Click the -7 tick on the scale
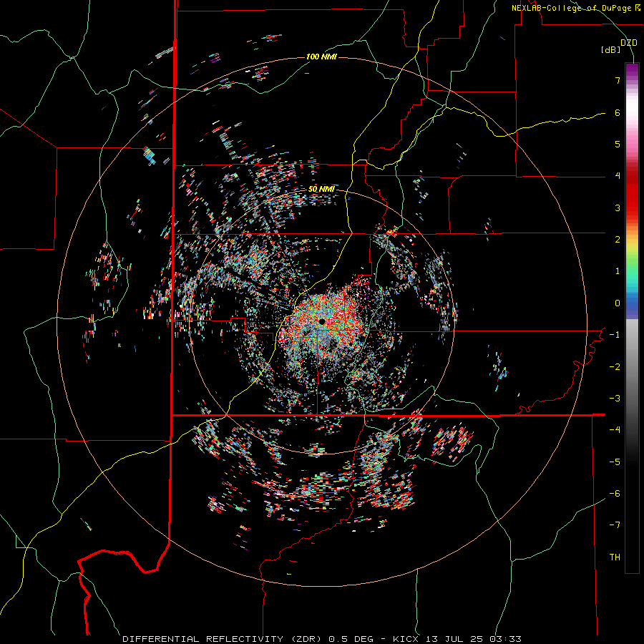 tap(615, 525)
